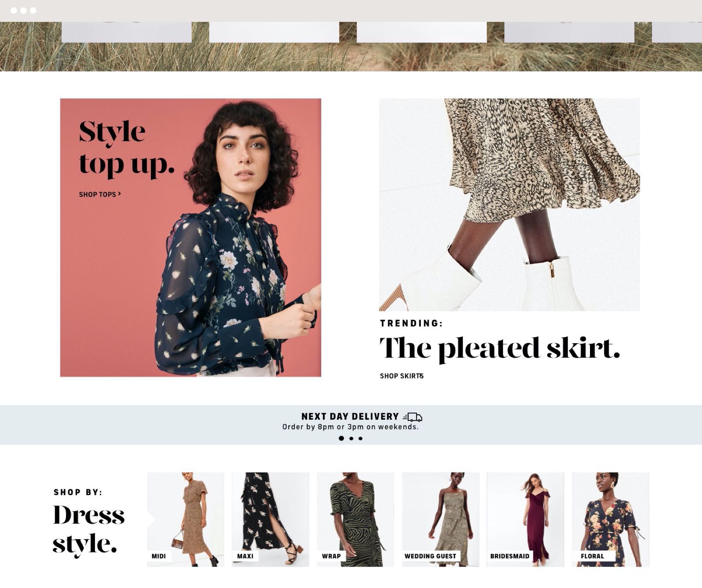This screenshot has height=588, width=702.
Task: Choose the Wrap dress style tile
Action: tap(355, 519)
